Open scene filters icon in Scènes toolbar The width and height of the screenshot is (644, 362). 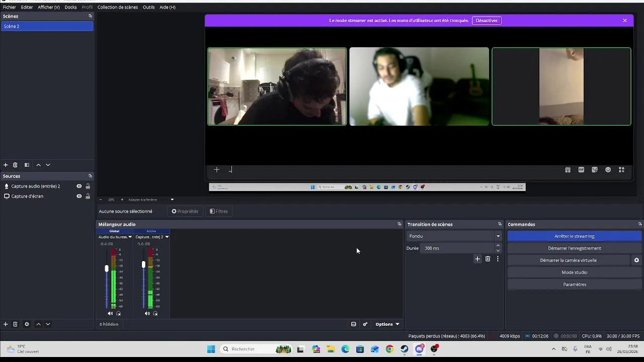point(27,165)
